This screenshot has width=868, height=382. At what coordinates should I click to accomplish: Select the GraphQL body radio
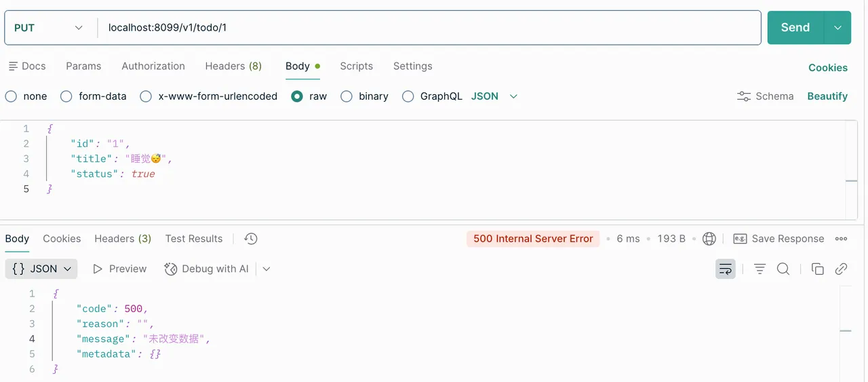(432, 96)
